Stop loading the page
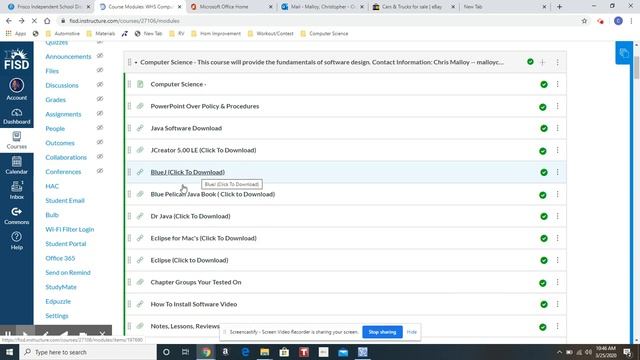640x360 pixels. click(x=34, y=21)
